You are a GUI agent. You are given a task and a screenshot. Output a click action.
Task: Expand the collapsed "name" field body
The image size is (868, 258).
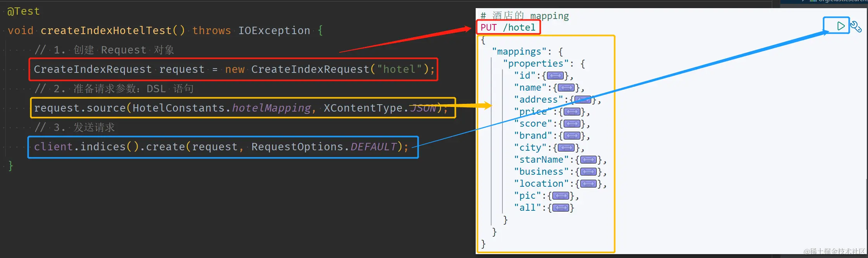566,88
